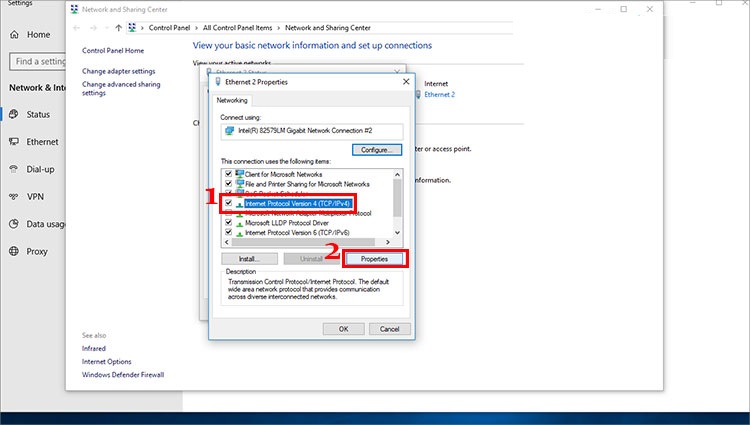This screenshot has height=425, width=750.
Task: Open the Networking tab
Action: [232, 100]
